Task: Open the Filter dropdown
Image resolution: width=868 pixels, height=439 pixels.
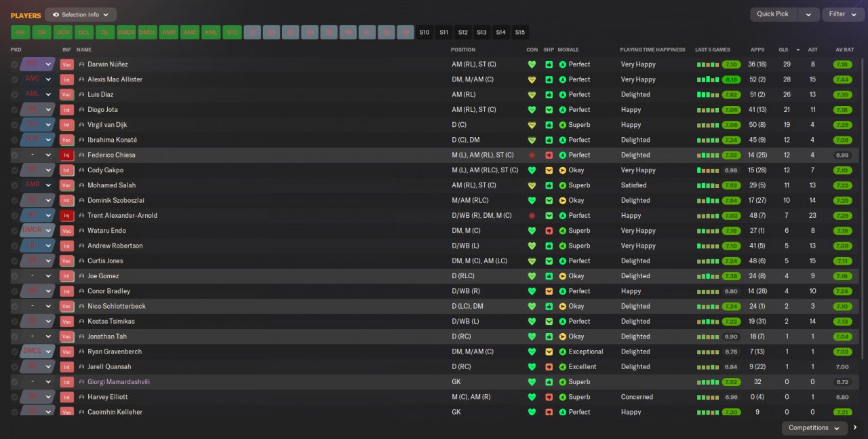Action: tap(843, 14)
